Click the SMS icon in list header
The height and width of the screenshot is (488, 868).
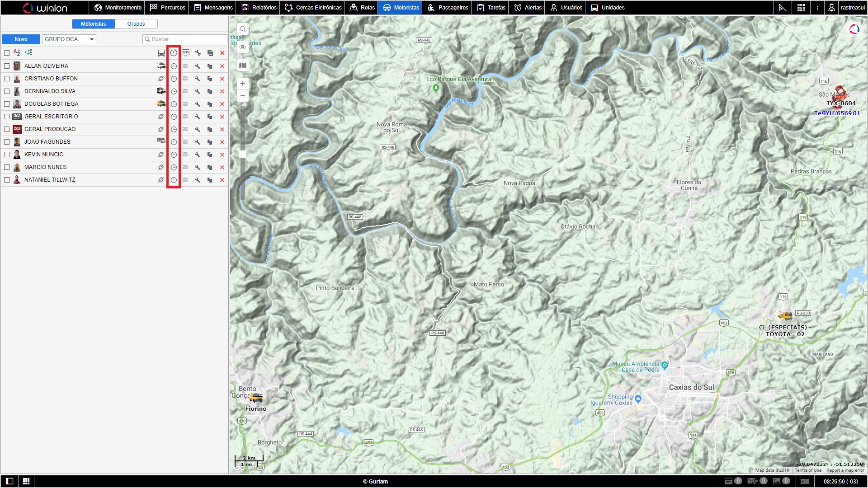pyautogui.click(x=185, y=53)
